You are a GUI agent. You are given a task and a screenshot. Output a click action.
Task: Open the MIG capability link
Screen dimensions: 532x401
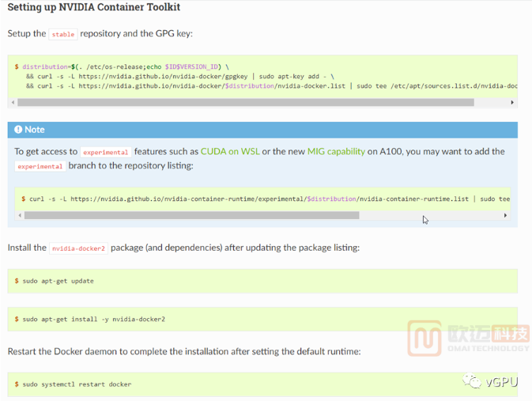click(336, 151)
